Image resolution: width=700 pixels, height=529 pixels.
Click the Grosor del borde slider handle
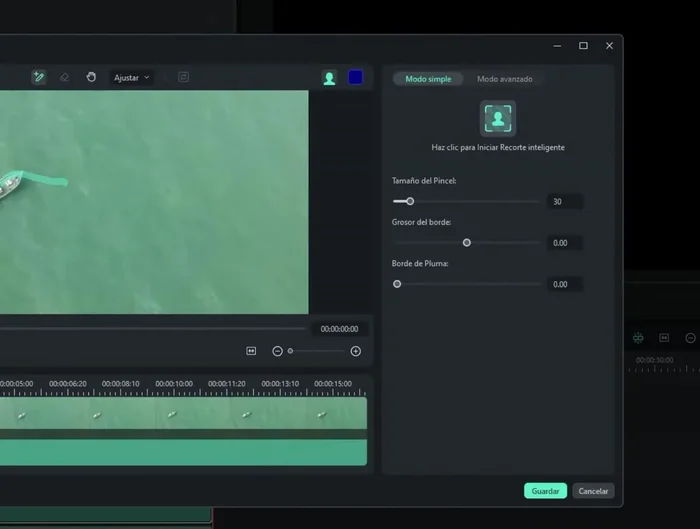467,243
